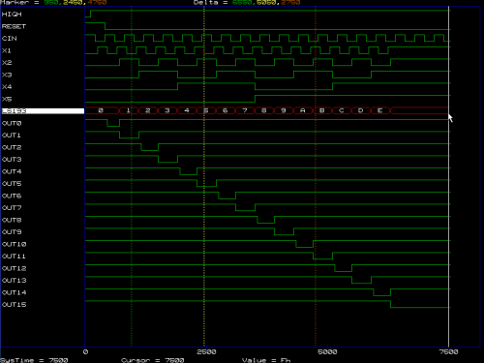This screenshot has width=484, height=363.
Task: Select the OUT10 signal label
Action: click(x=14, y=244)
